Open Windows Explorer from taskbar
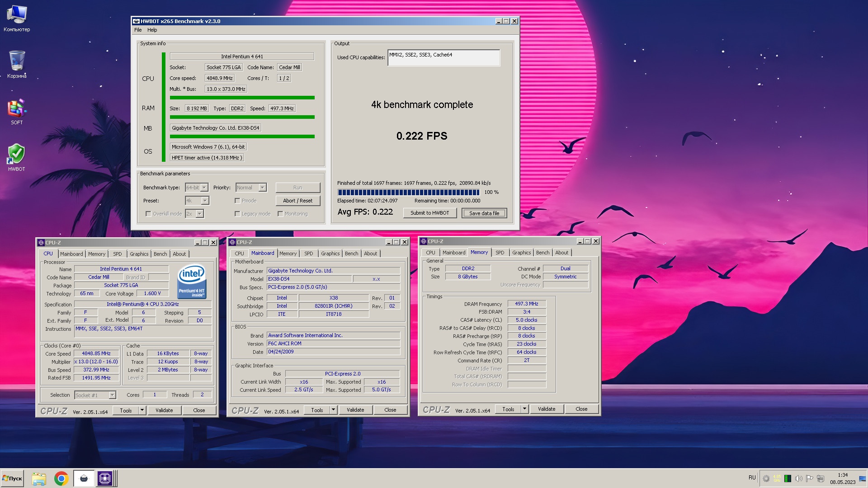 (39, 479)
